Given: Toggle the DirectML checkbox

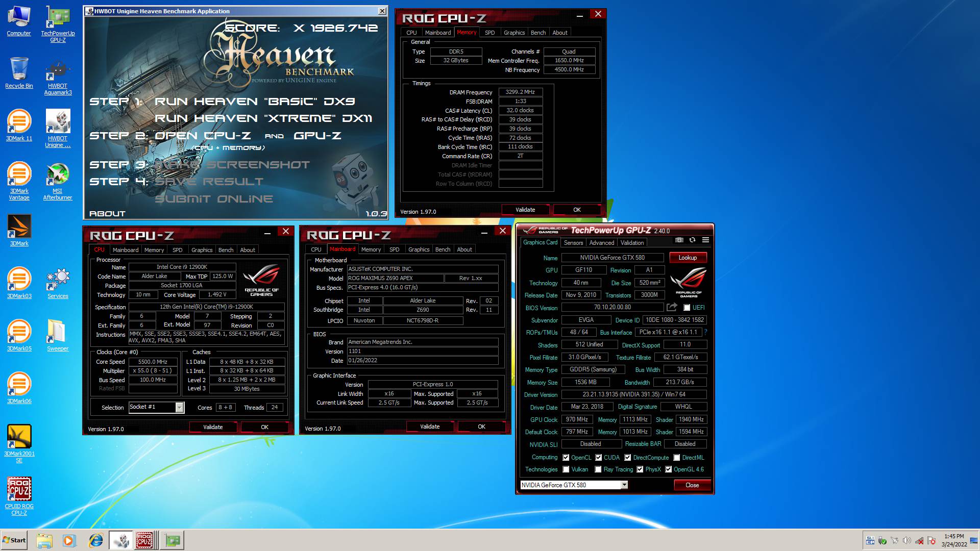Looking at the screenshot, I should coord(676,458).
